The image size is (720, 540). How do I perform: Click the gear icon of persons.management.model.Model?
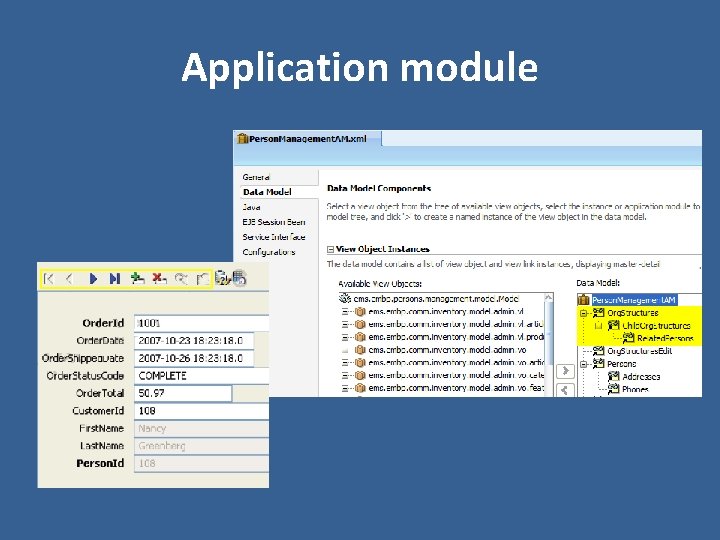tap(345, 298)
